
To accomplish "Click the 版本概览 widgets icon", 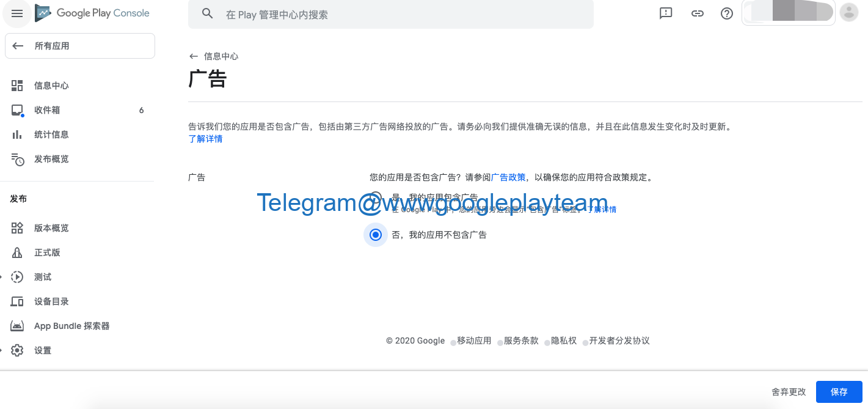I will 17,228.
